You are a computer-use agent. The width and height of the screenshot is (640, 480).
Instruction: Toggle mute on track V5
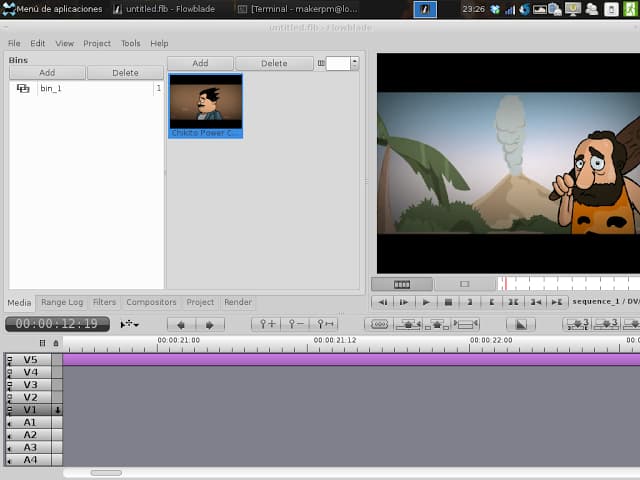(10, 360)
